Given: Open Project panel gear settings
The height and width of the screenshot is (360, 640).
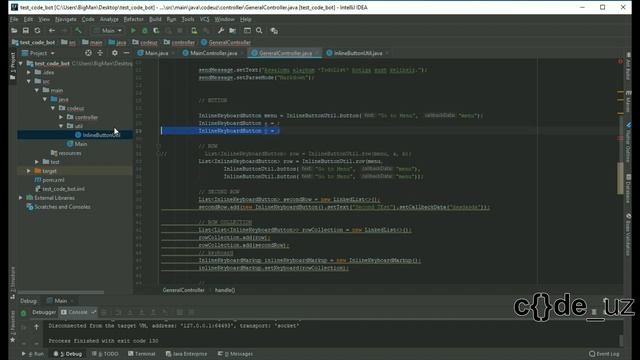Looking at the screenshot, I should point(115,53).
